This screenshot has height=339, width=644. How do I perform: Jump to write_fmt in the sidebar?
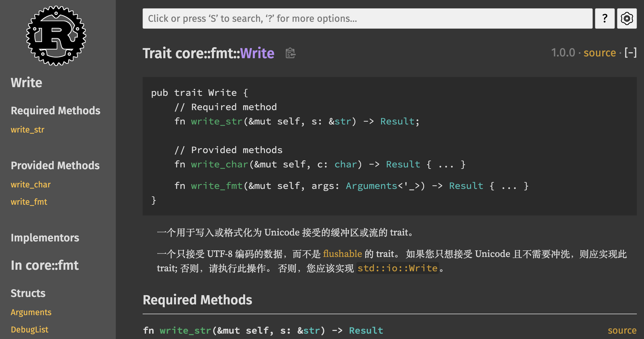(29, 202)
